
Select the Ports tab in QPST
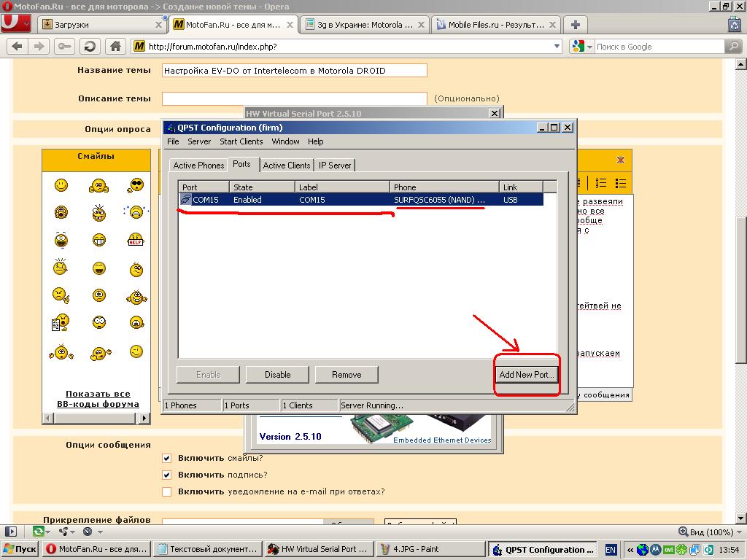point(241,164)
